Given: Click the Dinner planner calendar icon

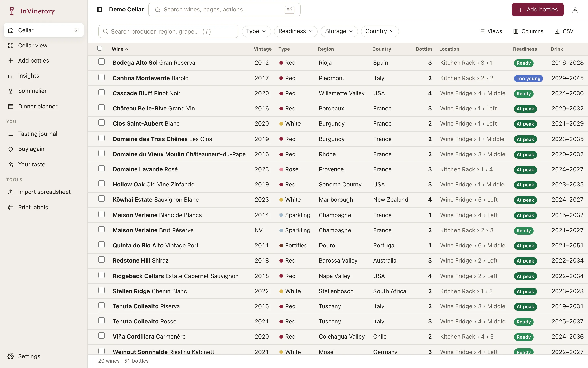Looking at the screenshot, I should (11, 106).
